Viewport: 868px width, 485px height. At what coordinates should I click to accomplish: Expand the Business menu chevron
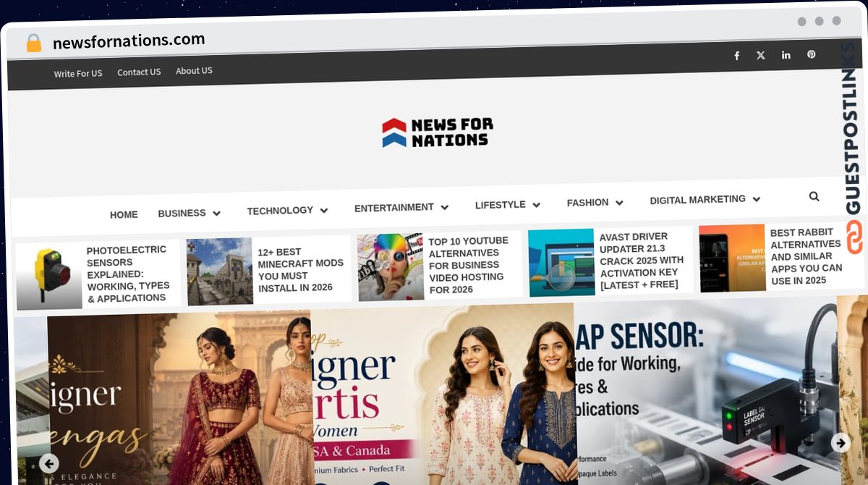(216, 214)
